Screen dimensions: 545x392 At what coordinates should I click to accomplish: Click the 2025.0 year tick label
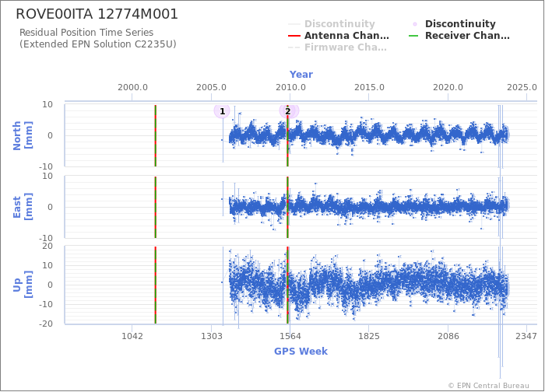click(x=522, y=87)
